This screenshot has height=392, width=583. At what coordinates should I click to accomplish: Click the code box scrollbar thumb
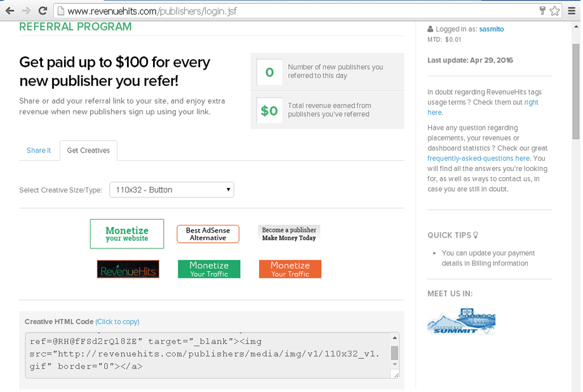point(395,353)
